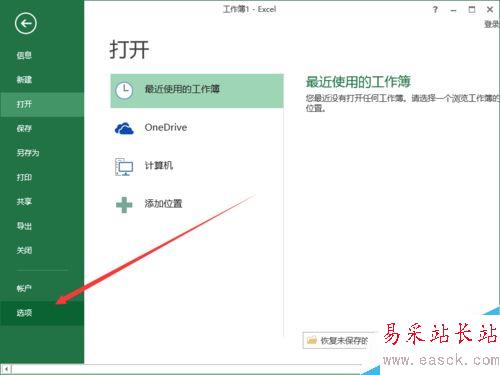Open the 打印 (Print) page
This screenshot has width=500, height=375.
(x=42, y=177)
